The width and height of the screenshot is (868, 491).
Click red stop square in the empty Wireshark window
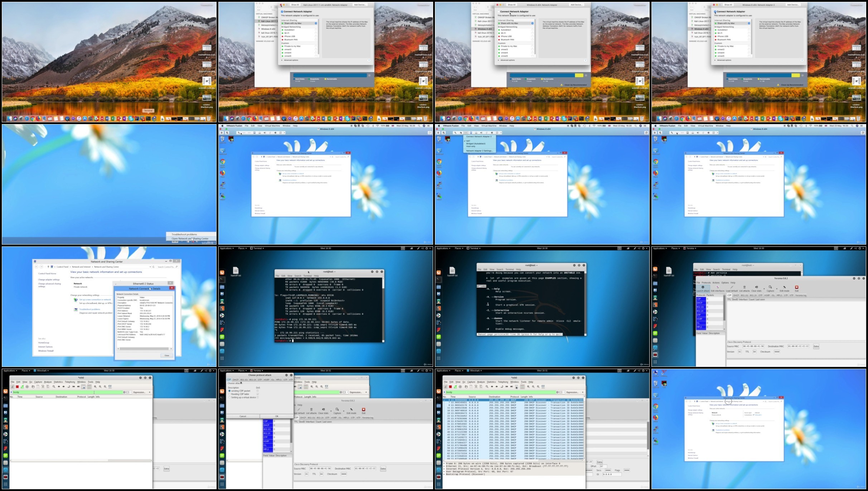pyautogui.click(x=17, y=387)
